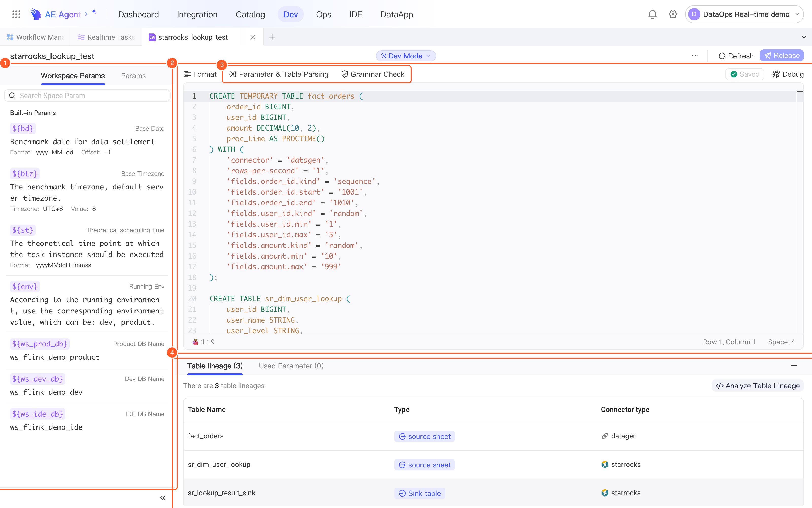Collapse the code editor panel with dash icon
Image resolution: width=812 pixels, height=508 pixels.
pyautogui.click(x=800, y=91)
